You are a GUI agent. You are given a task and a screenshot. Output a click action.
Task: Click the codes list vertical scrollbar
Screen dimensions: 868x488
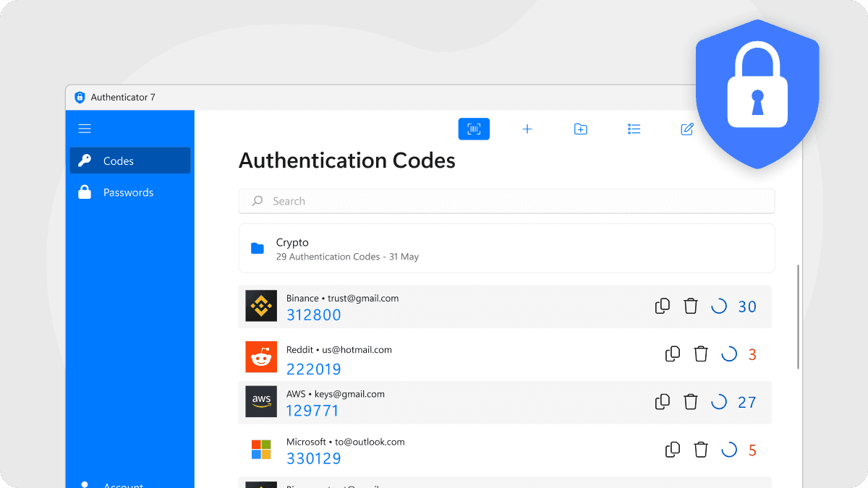[798, 317]
